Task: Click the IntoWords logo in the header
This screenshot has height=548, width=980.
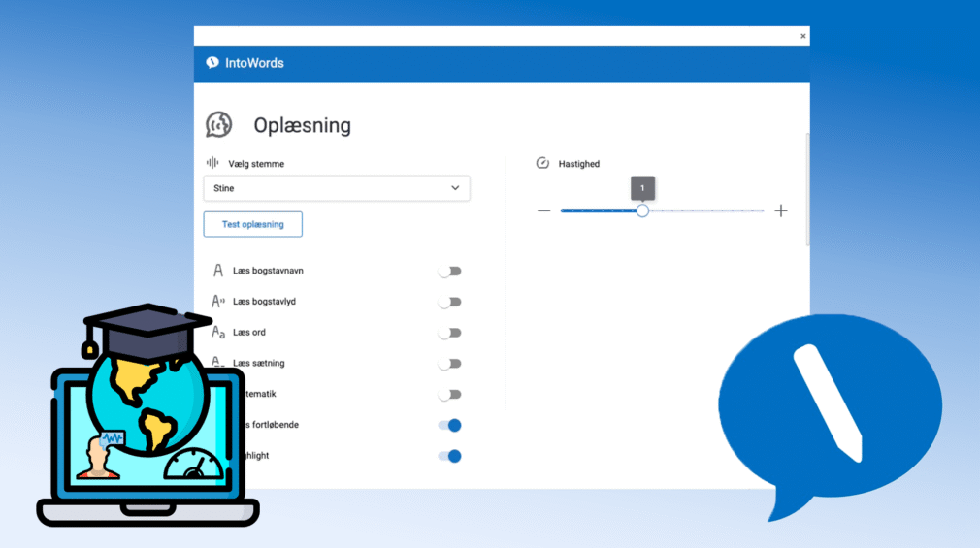Action: coord(212,63)
